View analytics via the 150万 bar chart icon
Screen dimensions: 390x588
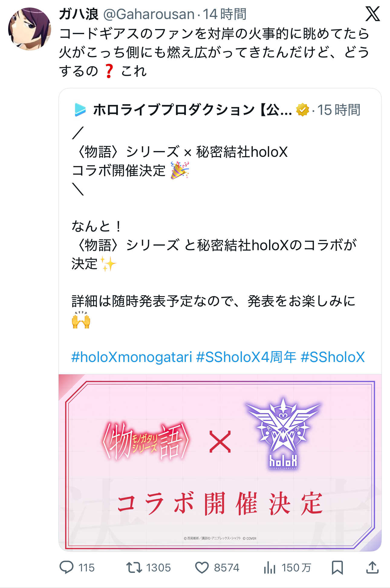269,567
